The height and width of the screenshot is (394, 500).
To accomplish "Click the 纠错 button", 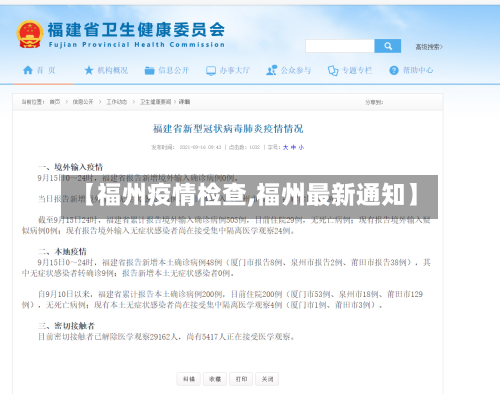I will point(189,379).
